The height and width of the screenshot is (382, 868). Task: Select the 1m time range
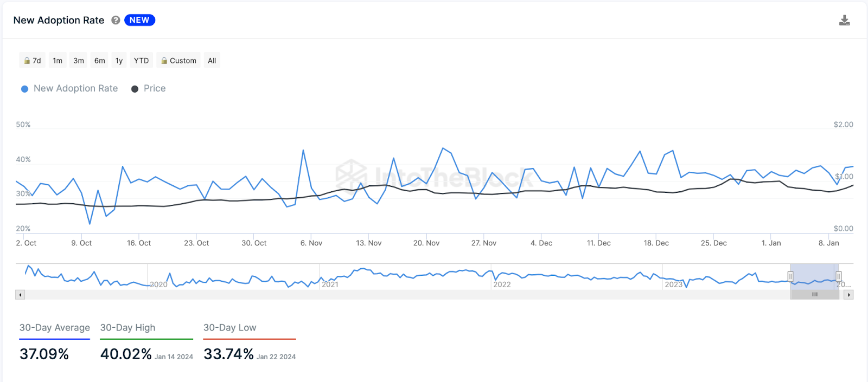coord(58,60)
